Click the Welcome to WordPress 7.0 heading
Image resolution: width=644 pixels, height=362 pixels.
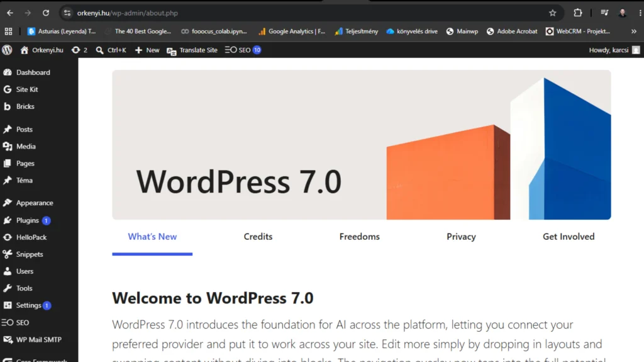pyautogui.click(x=213, y=298)
